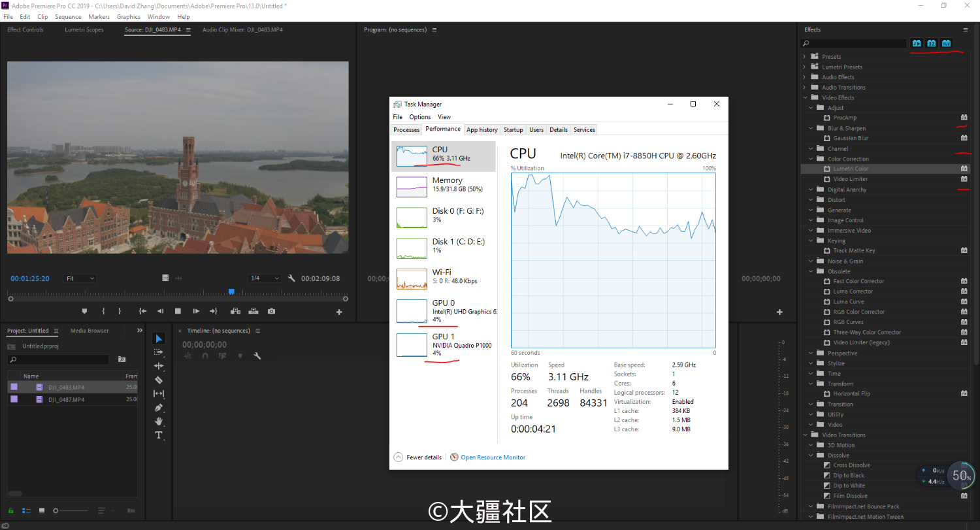This screenshot has width=980, height=530.
Task: Toggle the Accelerated Effects filter
Action: 917,43
